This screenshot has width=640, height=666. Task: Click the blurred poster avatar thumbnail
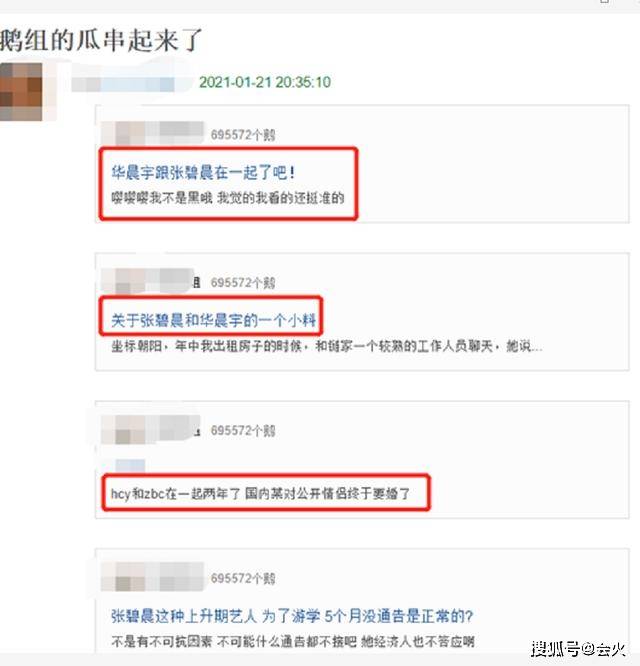21,92
